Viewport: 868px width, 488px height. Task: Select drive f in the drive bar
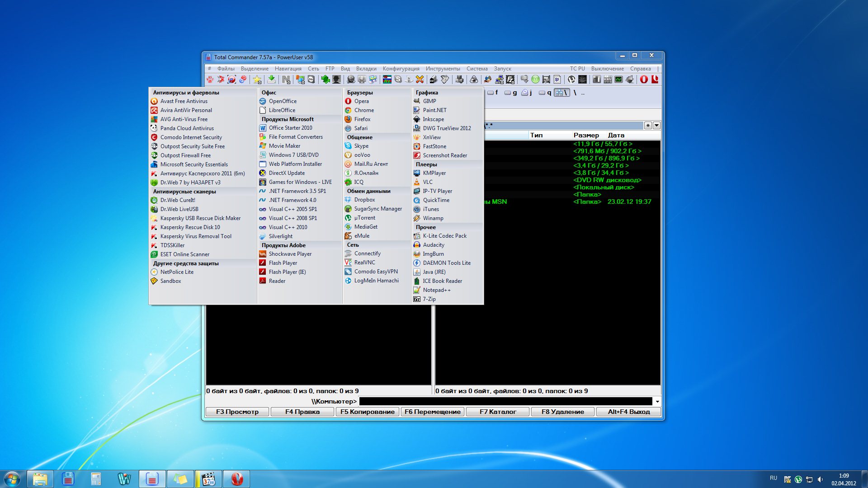(x=493, y=93)
